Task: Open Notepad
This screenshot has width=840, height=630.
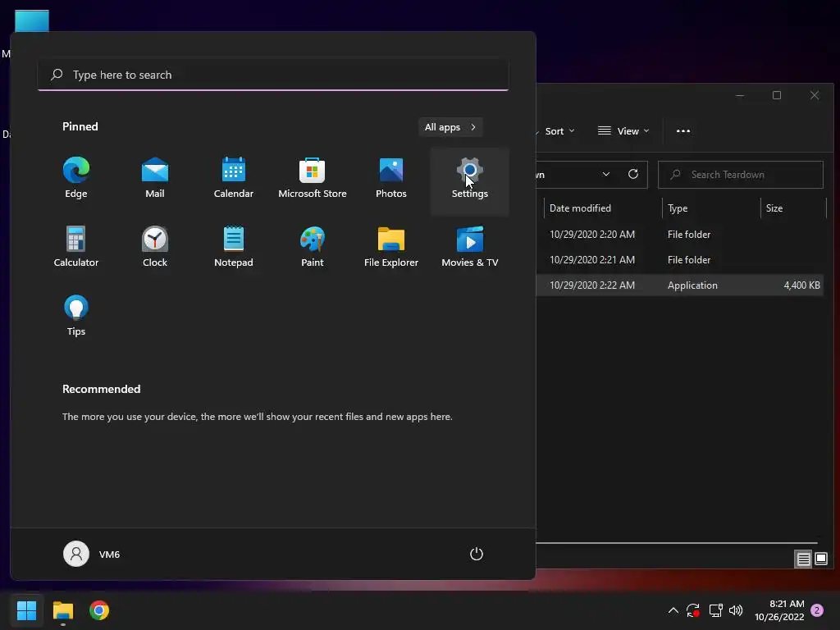Action: point(234,248)
